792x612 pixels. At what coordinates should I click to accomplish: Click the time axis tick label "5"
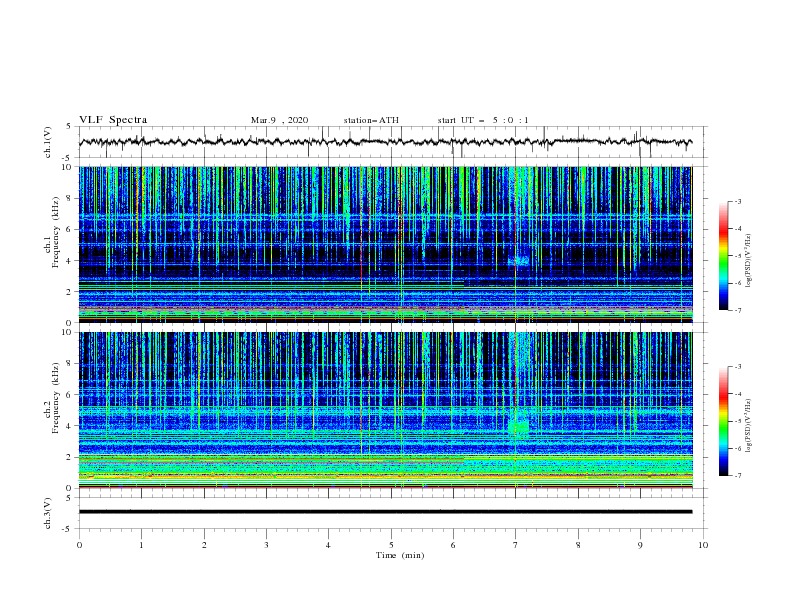tap(391, 545)
